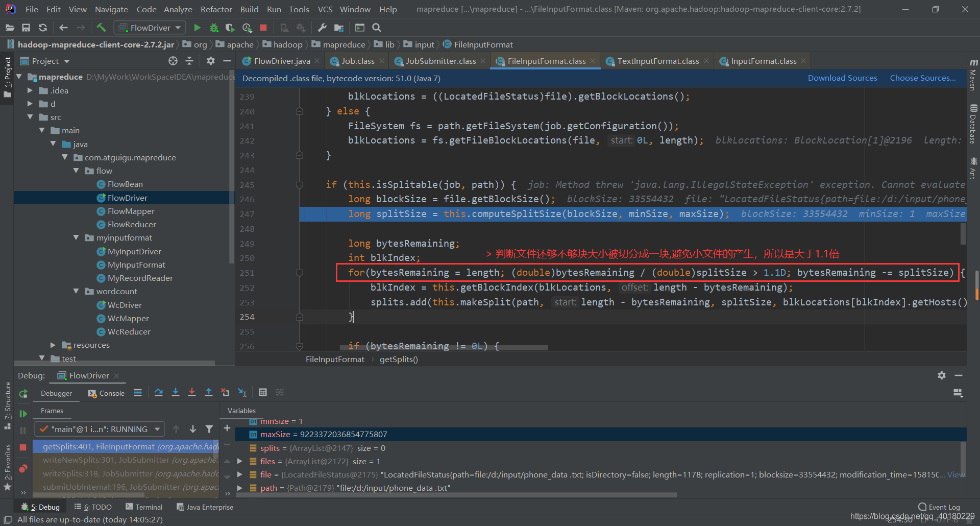Click the Choose Sources... link
This screenshot has height=526, width=980.
(923, 78)
